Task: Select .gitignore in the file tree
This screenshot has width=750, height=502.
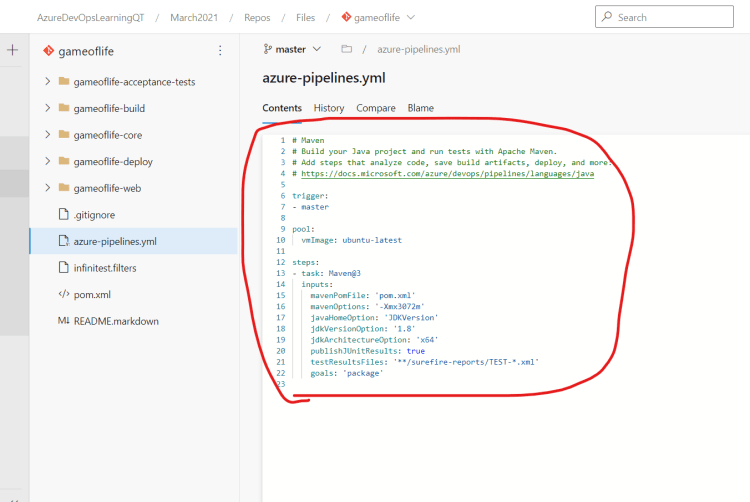Action: point(94,215)
